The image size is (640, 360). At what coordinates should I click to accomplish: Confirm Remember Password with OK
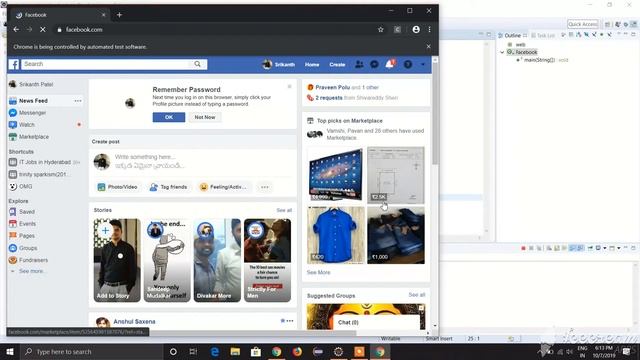click(169, 117)
